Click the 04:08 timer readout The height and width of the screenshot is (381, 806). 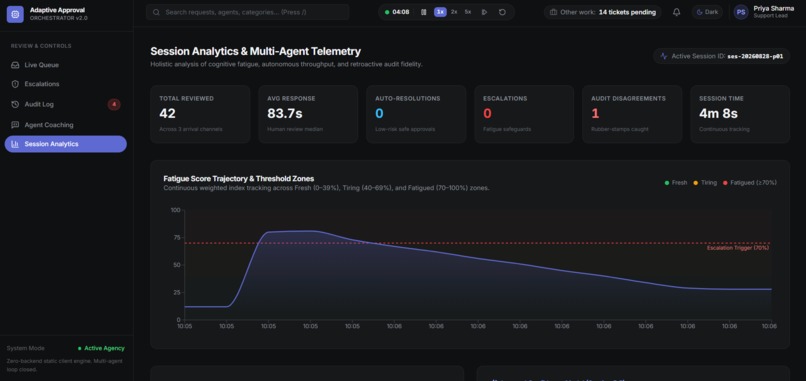(x=401, y=12)
